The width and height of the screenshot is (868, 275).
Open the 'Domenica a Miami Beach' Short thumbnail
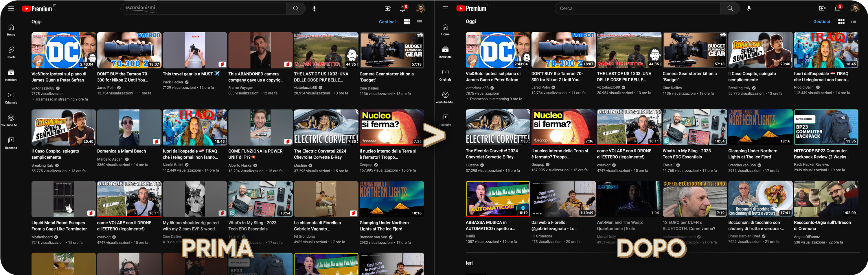(129, 128)
